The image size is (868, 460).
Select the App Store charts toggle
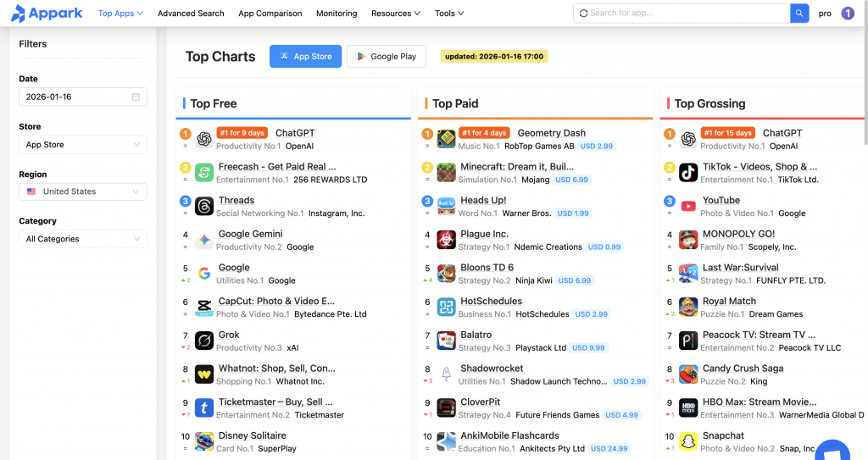point(305,57)
